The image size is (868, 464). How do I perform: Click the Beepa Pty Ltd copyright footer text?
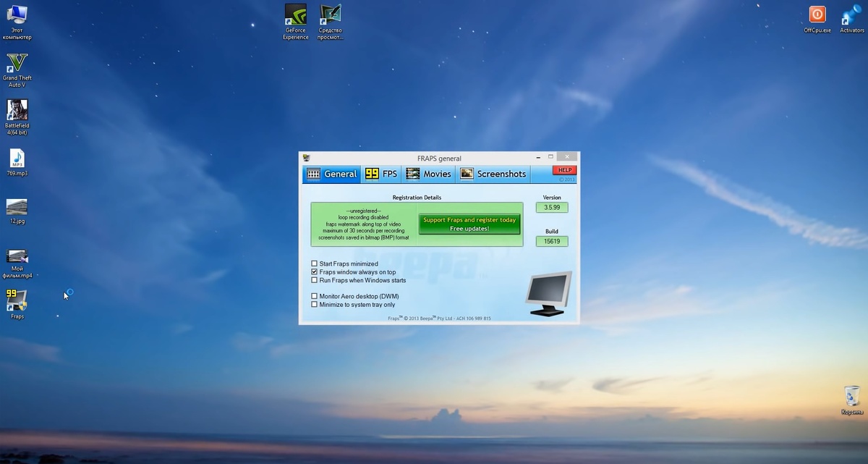point(439,319)
